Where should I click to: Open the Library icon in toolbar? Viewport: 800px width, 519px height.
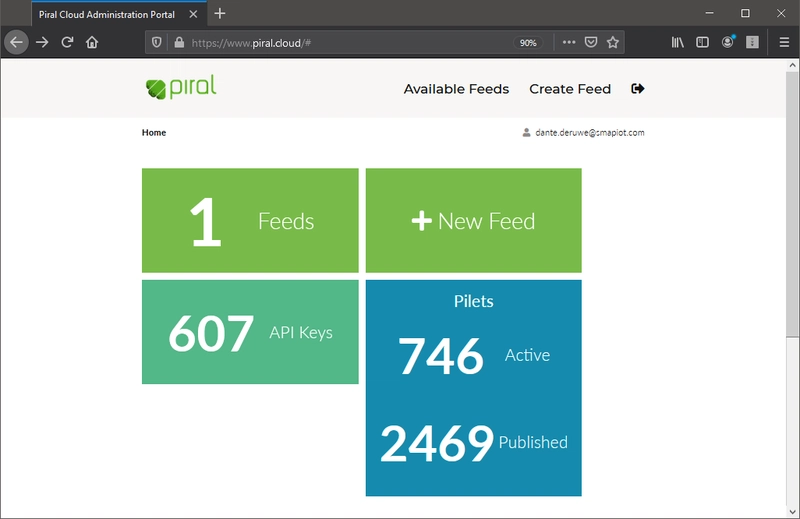click(x=678, y=42)
